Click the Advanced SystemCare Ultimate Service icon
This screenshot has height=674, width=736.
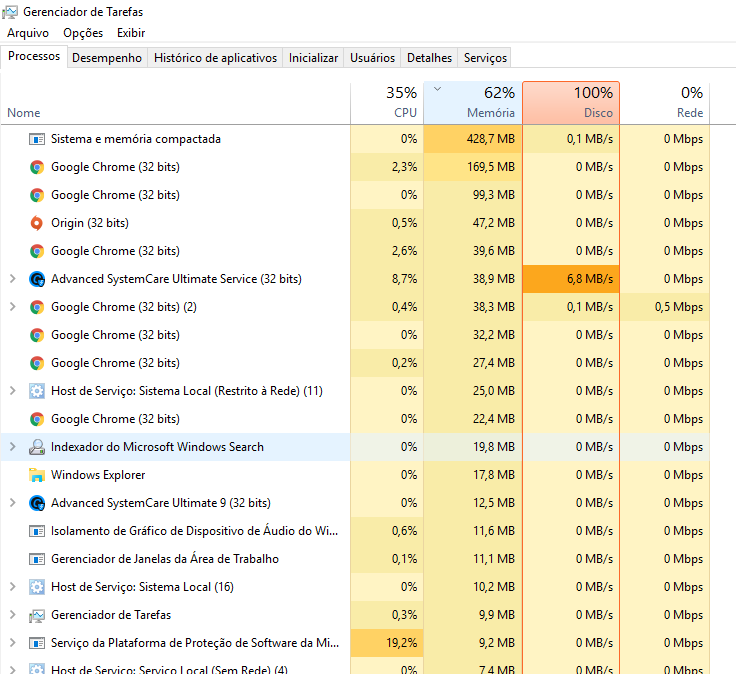click(37, 279)
